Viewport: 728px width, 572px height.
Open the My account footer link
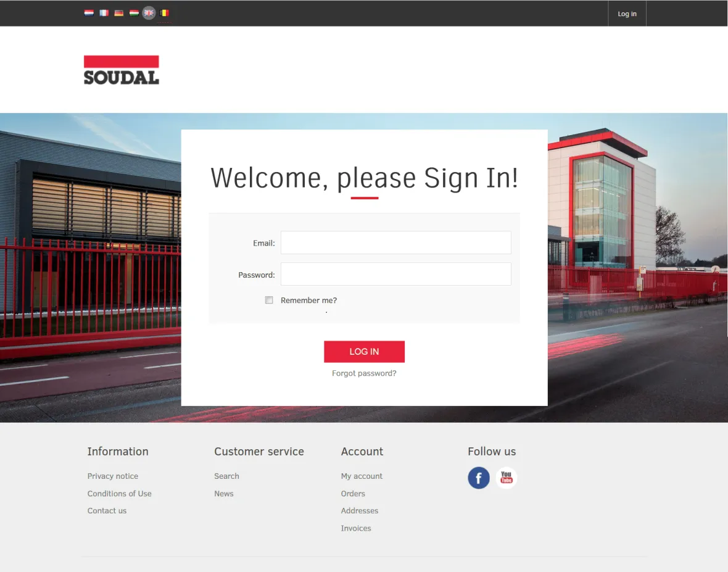pos(362,476)
